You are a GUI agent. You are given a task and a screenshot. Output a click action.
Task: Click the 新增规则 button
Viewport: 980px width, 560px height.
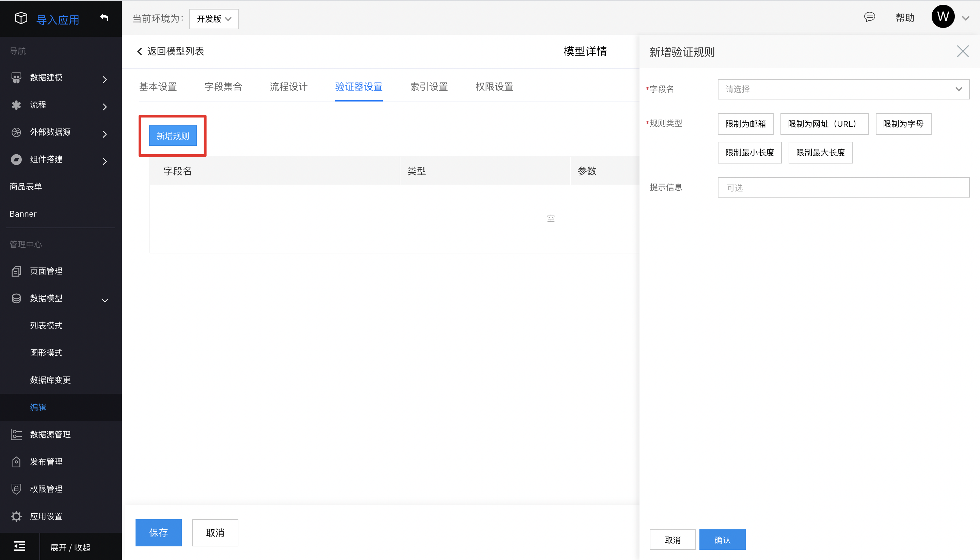(173, 136)
